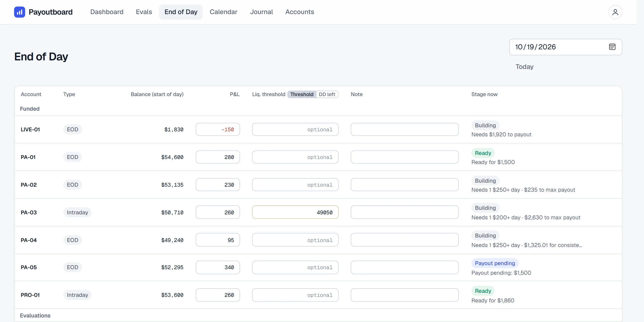Open the user profile icon
Viewport: 644px width, 322px height.
click(x=615, y=12)
